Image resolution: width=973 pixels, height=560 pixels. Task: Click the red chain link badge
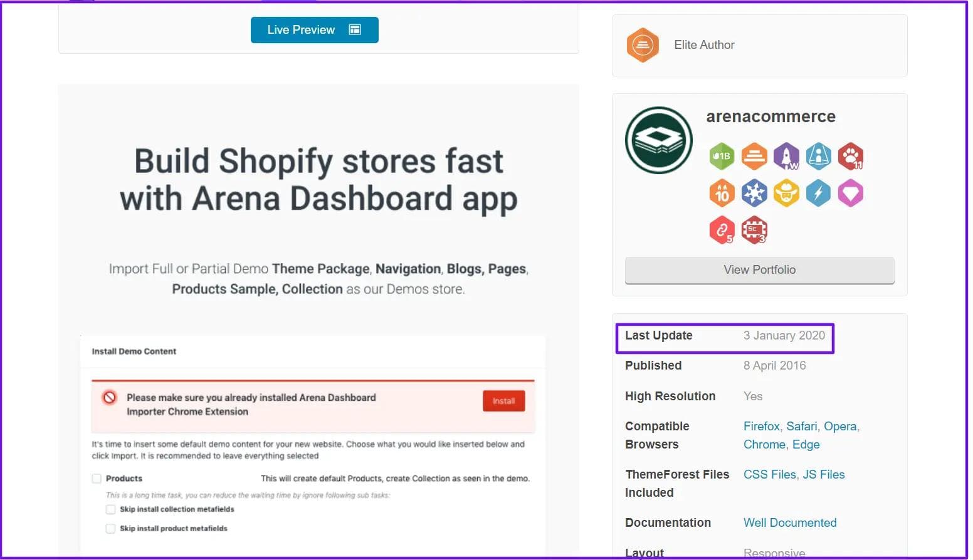pyautogui.click(x=722, y=230)
